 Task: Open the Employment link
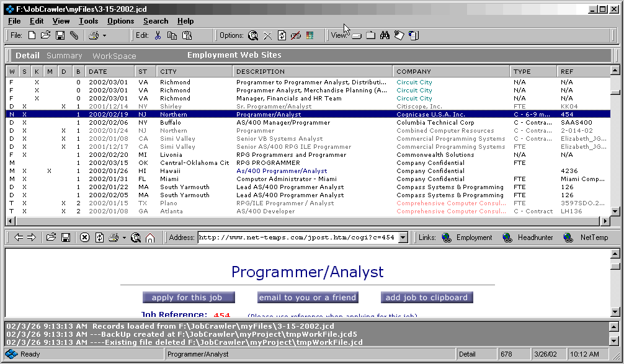click(x=467, y=237)
